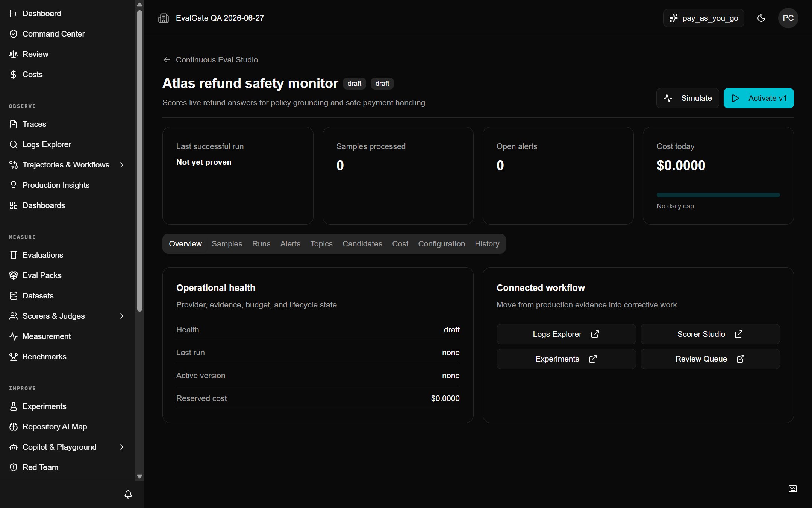Expand the Trajectories & Workflows submenu chevron
The height and width of the screenshot is (508, 812).
[122, 165]
